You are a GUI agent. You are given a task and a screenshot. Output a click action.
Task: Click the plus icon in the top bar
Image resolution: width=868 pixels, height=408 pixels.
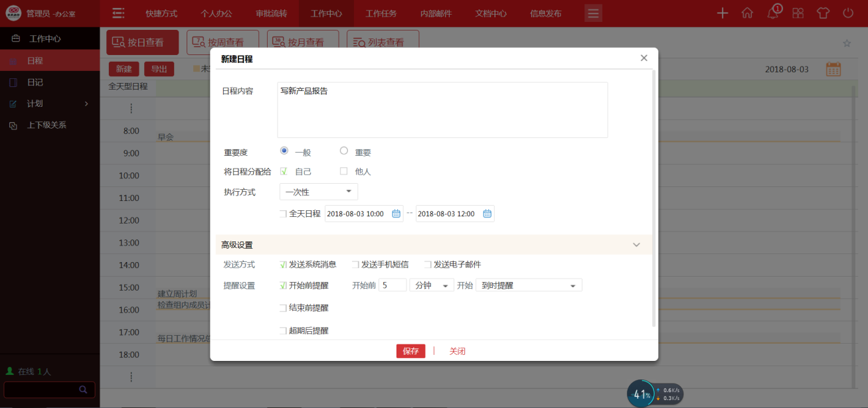point(722,12)
